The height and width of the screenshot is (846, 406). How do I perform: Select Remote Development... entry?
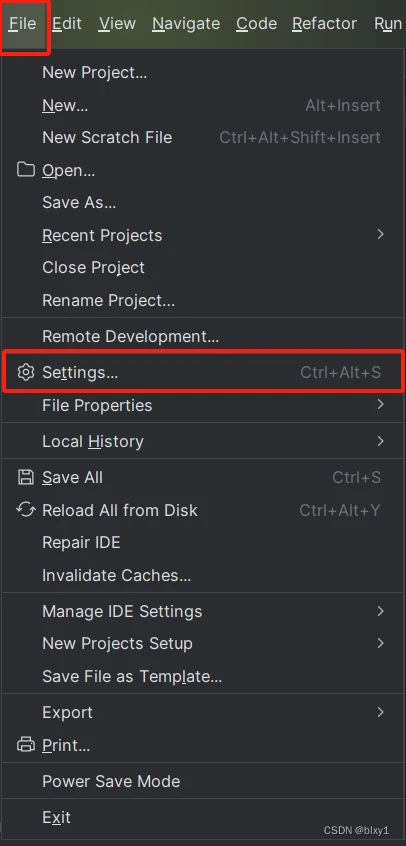click(203, 337)
